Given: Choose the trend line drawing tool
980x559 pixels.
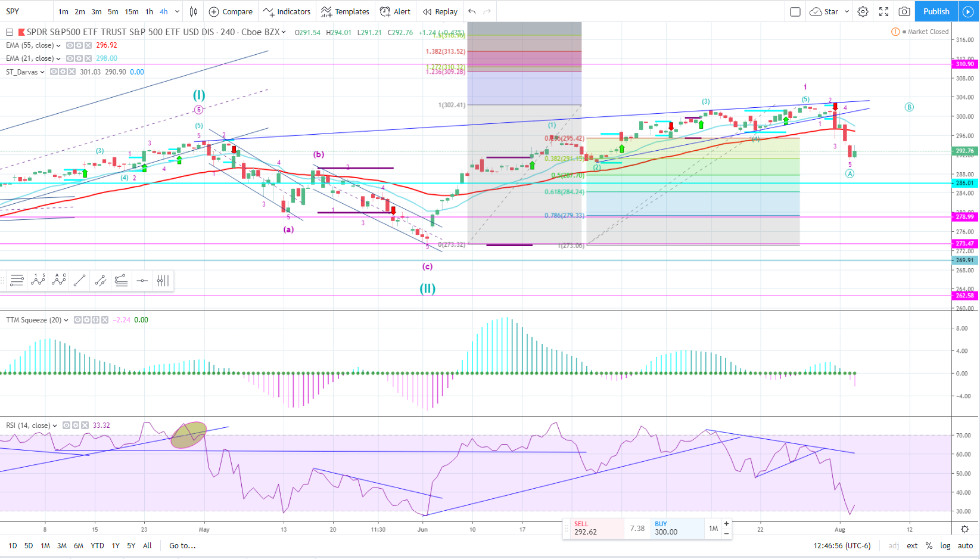Looking at the screenshot, I should tap(80, 280).
